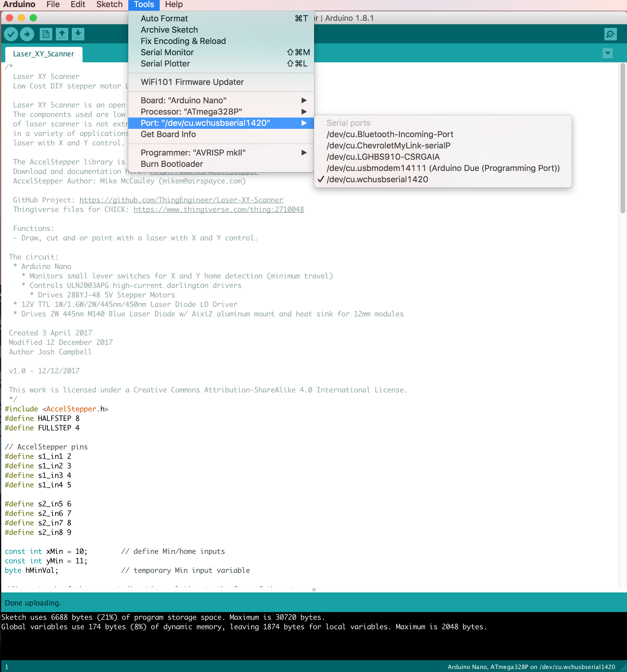Click the Open sketch up-arrow icon
Screen dimensions: 627x672
(62, 34)
